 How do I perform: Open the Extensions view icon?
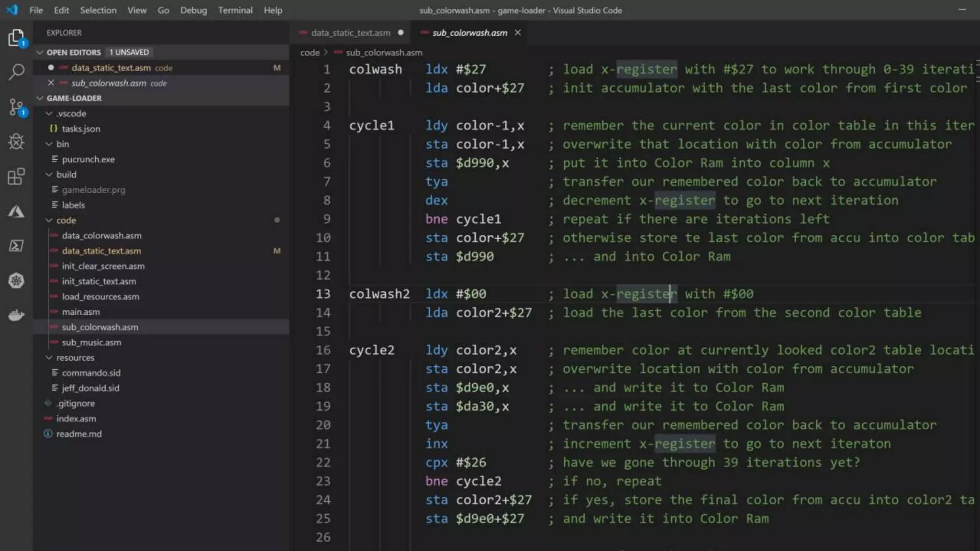point(16,176)
